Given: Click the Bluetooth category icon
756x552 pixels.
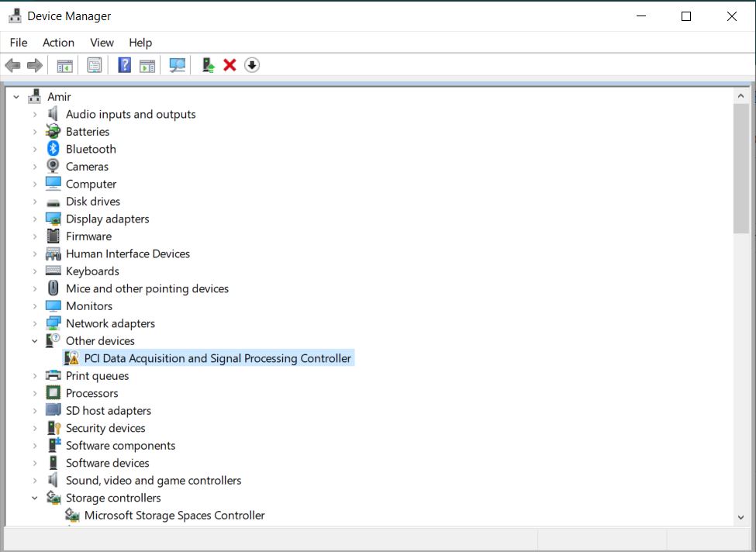Looking at the screenshot, I should (x=53, y=149).
